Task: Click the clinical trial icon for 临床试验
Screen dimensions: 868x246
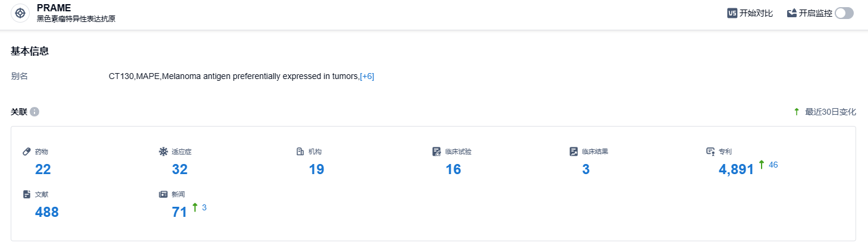Action: [x=437, y=152]
